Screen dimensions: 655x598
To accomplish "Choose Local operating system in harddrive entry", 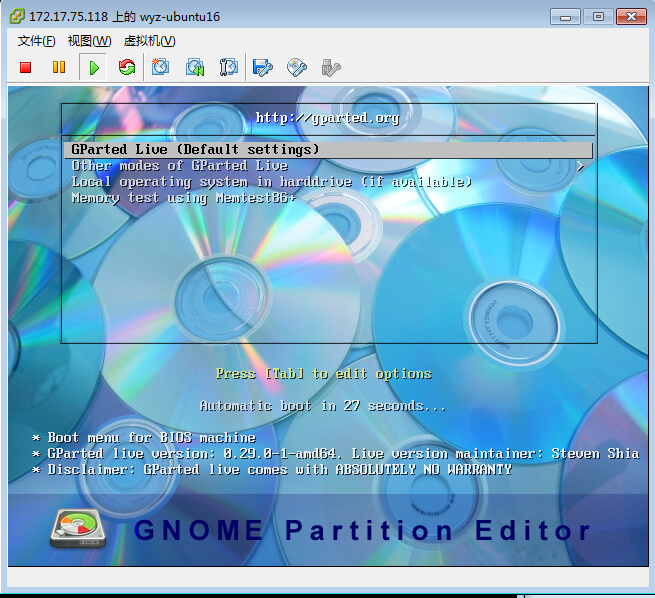I will tap(271, 182).
